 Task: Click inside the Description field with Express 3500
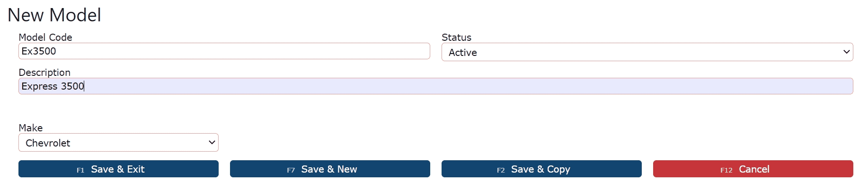tap(435, 86)
